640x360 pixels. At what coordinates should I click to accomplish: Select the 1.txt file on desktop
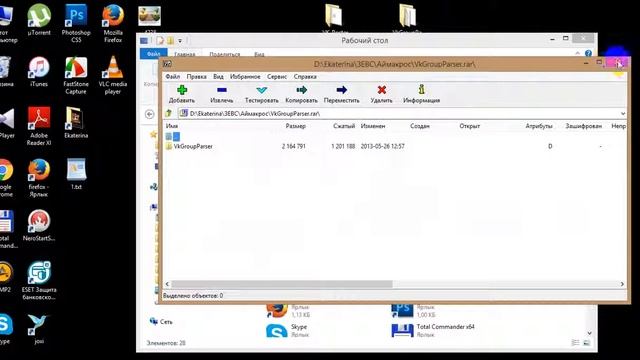(76, 173)
